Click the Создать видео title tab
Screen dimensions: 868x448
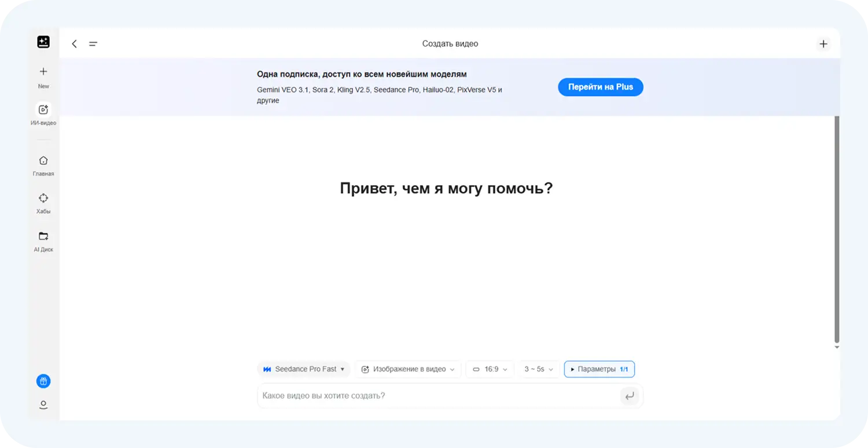point(450,43)
